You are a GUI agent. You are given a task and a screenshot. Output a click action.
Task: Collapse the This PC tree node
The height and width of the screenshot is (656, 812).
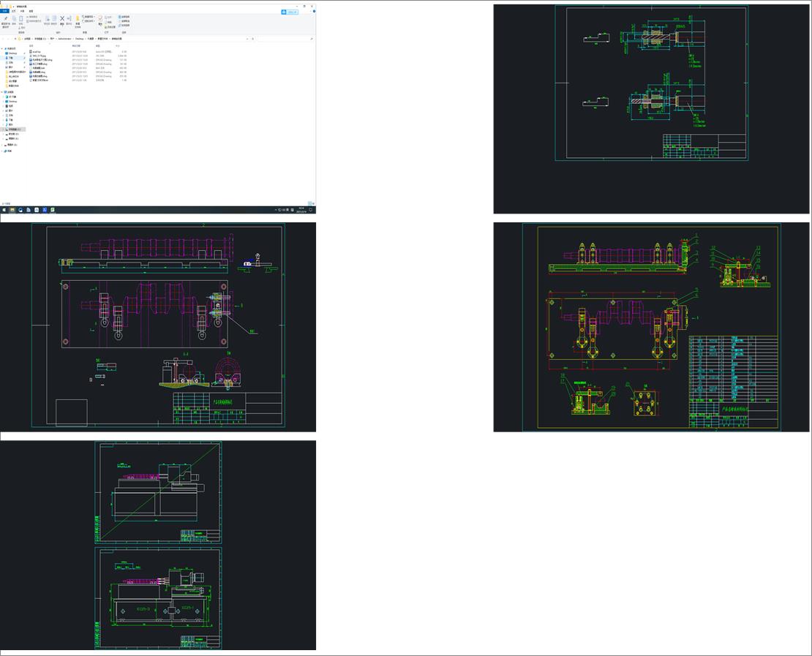point(2,92)
